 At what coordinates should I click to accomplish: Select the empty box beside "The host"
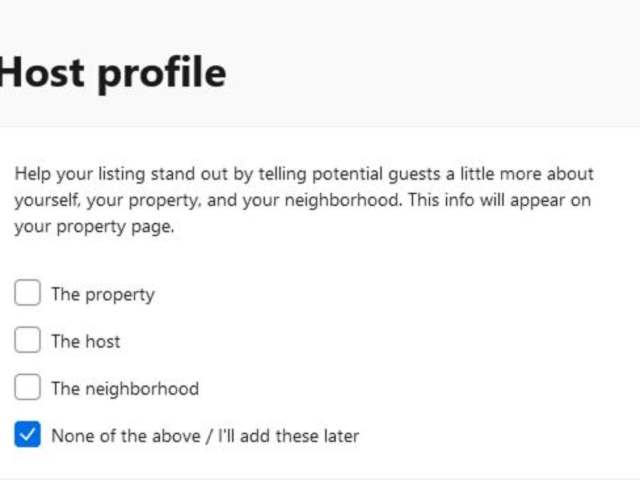tap(27, 341)
